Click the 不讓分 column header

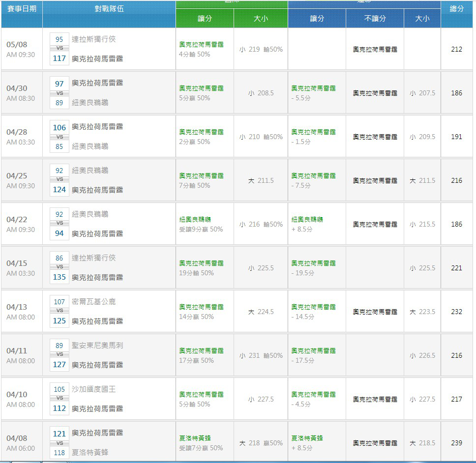pyautogui.click(x=375, y=19)
